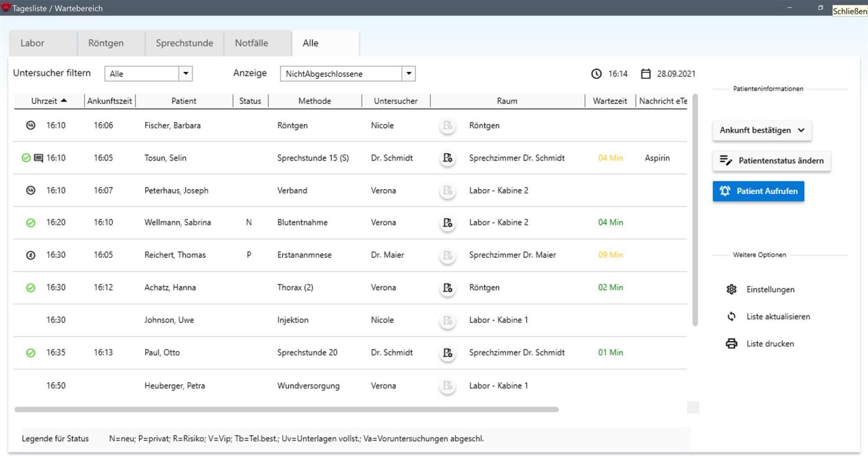Open Einstellungen via the gear icon

coord(732,290)
